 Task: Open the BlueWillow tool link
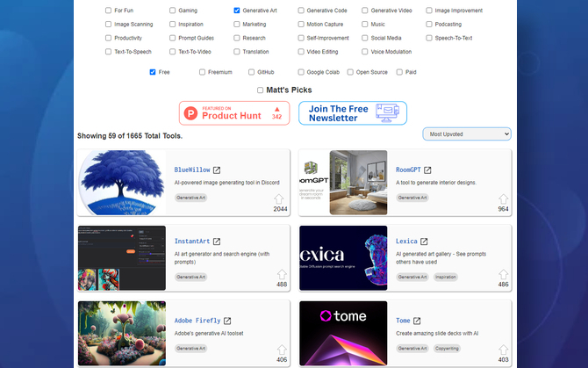pos(192,170)
